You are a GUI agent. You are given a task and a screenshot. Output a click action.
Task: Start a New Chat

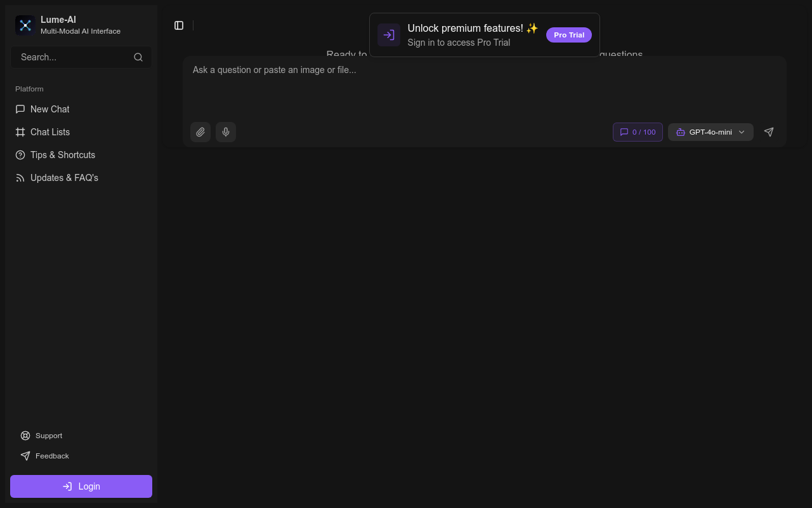[49, 109]
